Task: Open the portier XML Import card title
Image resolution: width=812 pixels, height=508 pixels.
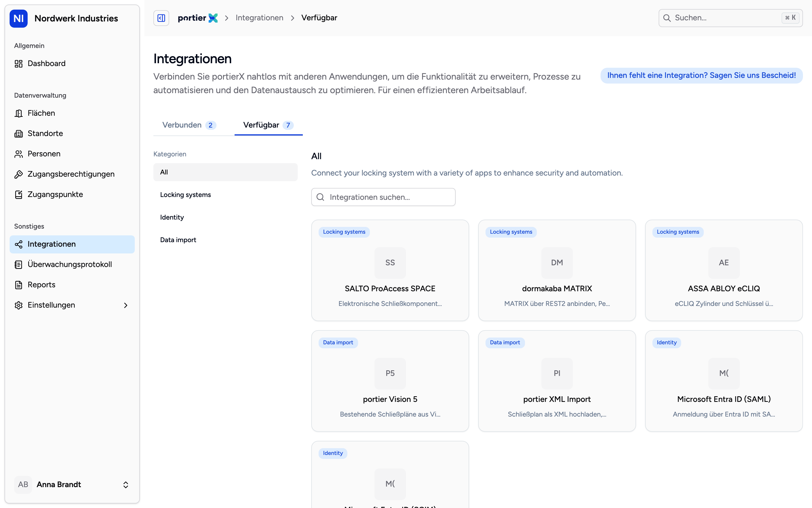Action: point(557,399)
